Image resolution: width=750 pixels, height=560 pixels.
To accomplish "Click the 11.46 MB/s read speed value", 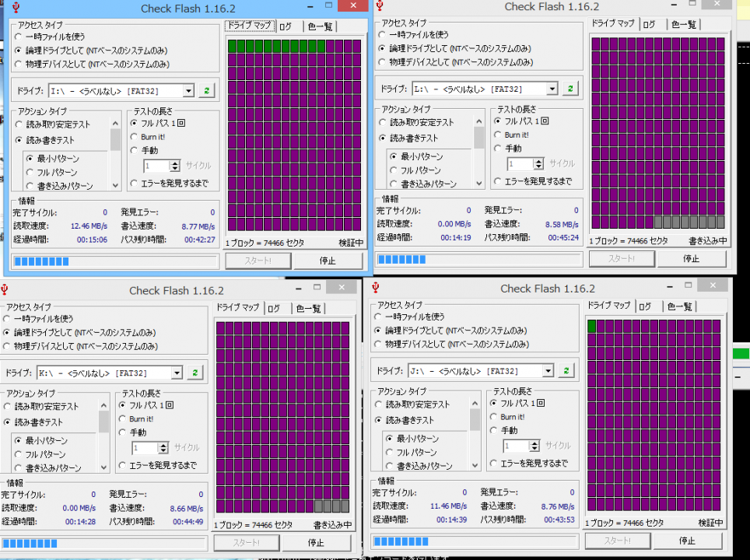I will 449,506.
